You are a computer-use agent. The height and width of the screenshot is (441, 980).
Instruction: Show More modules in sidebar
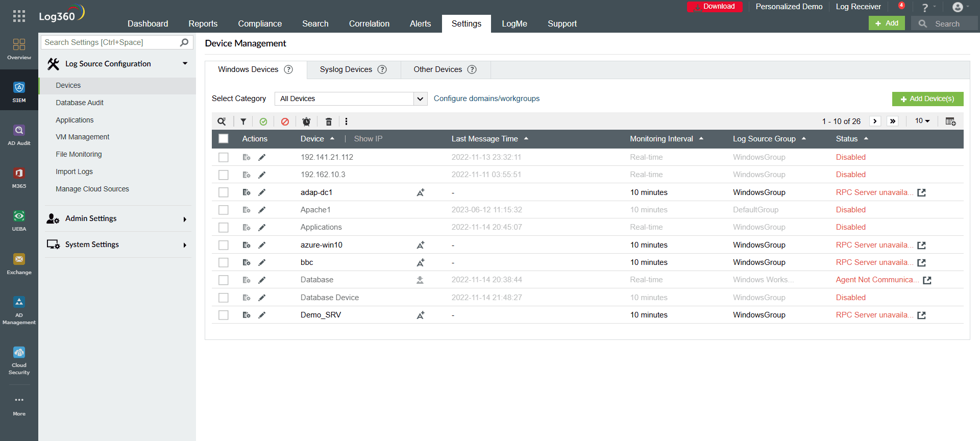(19, 406)
